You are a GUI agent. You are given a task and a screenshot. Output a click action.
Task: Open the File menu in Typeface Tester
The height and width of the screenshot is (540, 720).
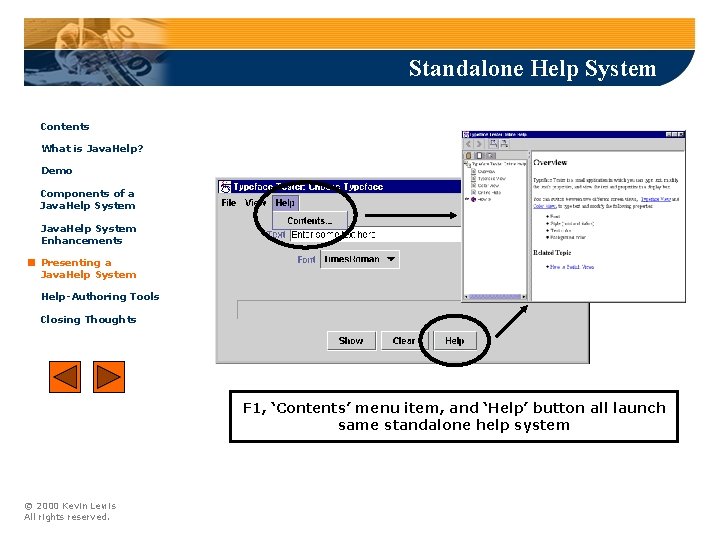pyautogui.click(x=229, y=202)
